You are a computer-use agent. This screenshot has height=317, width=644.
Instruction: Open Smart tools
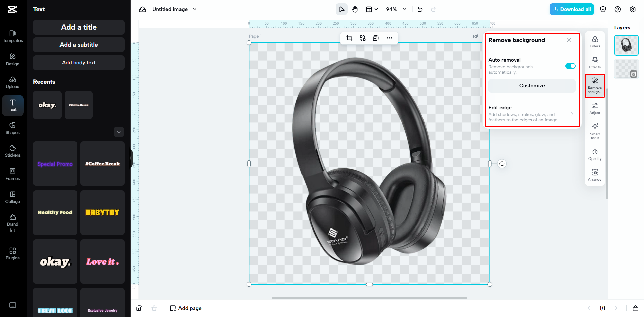click(594, 131)
